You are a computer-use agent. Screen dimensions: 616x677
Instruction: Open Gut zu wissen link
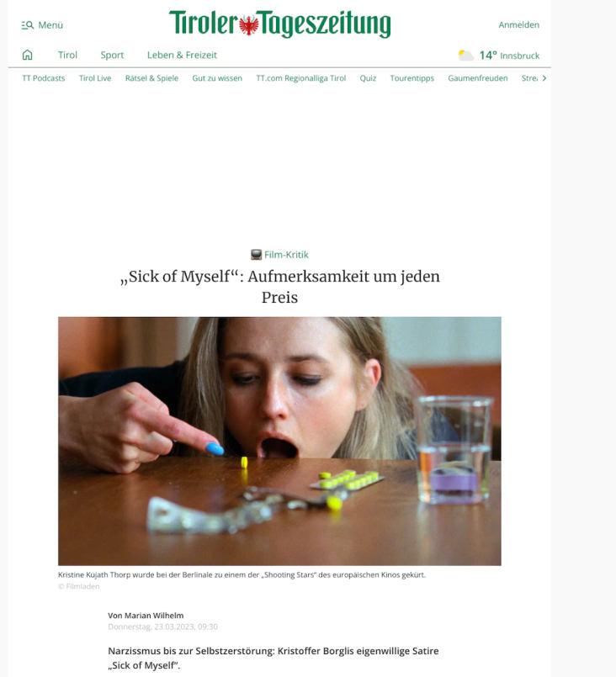[217, 78]
